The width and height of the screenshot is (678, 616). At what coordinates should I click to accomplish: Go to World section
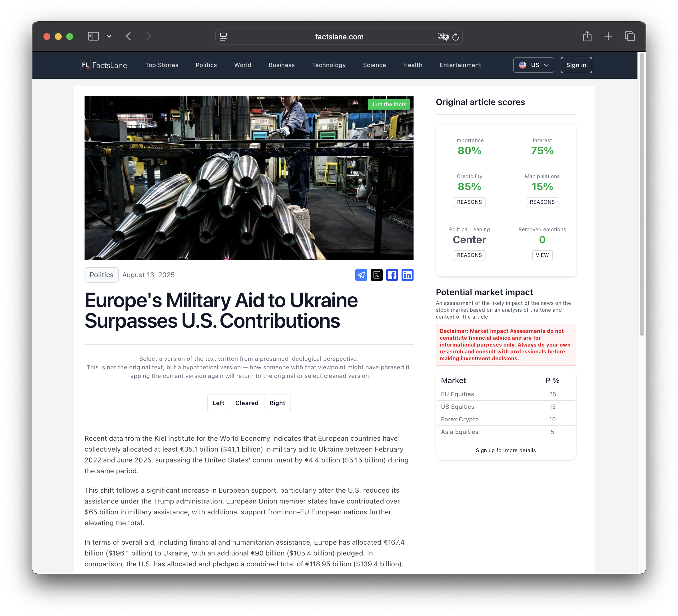click(x=243, y=65)
